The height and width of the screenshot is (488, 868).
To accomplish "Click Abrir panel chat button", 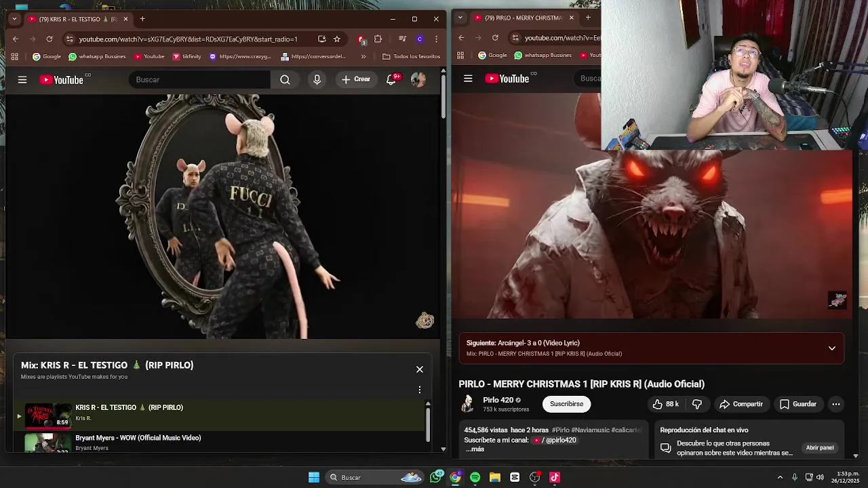I will point(819,448).
